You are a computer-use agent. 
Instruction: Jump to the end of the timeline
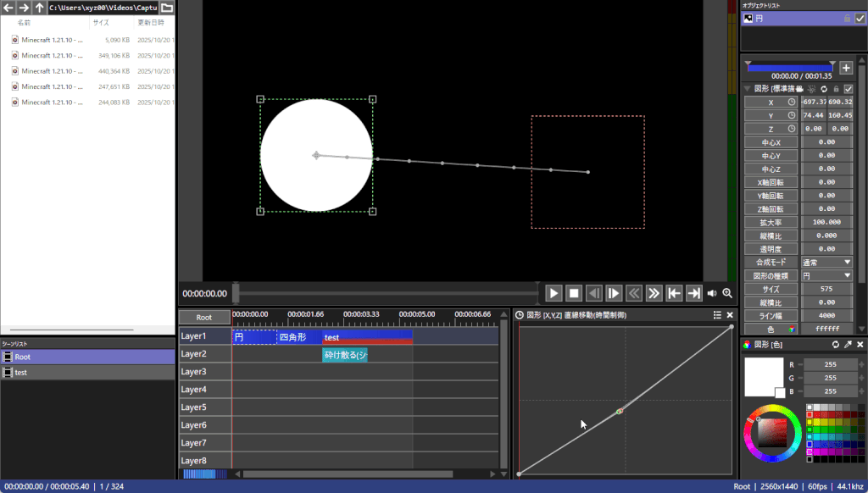tap(694, 293)
